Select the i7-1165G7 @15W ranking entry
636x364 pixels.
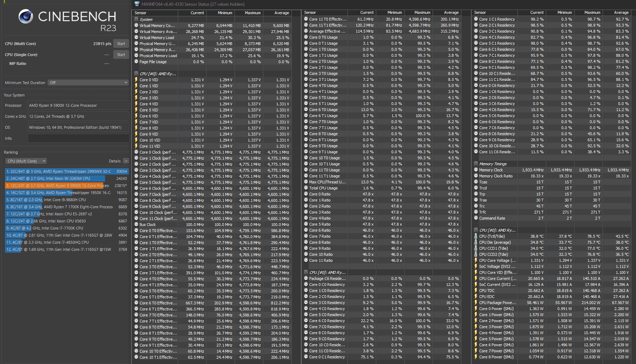(x=67, y=249)
